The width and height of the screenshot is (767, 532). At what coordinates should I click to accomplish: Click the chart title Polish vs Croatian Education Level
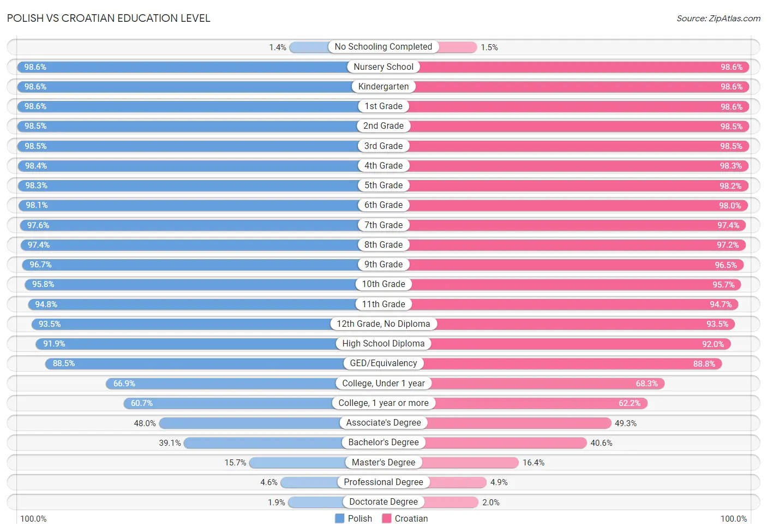click(x=109, y=18)
